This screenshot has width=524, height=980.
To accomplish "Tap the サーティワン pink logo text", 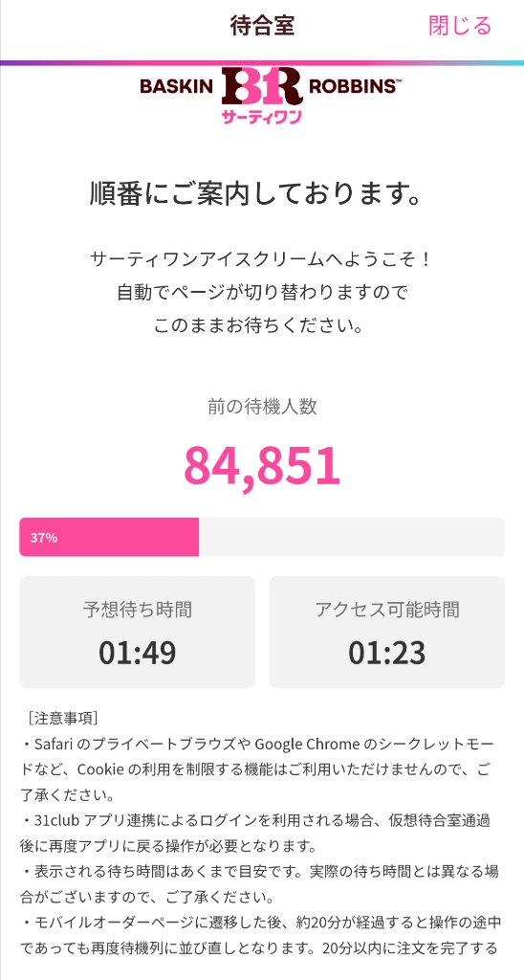I will coord(262,116).
